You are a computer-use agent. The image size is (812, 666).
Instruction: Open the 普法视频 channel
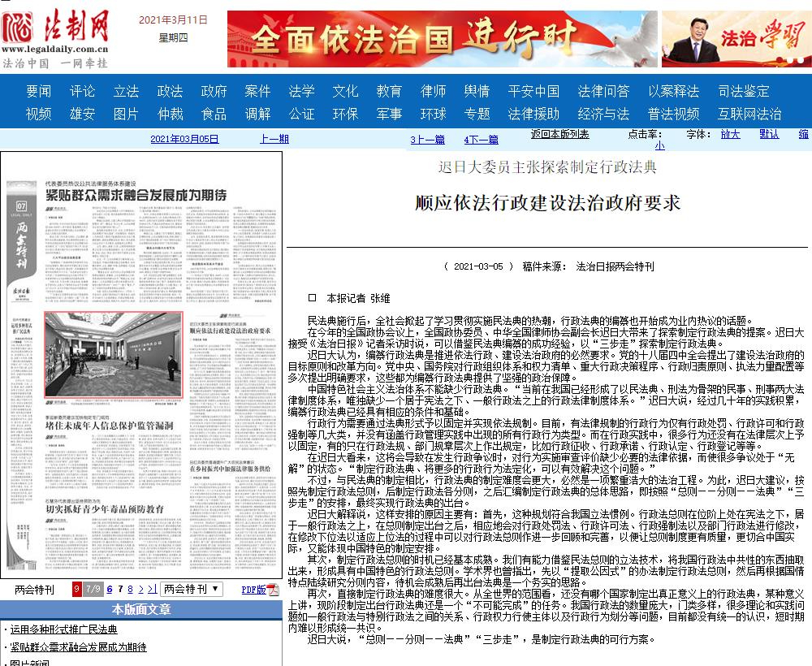coord(674,114)
